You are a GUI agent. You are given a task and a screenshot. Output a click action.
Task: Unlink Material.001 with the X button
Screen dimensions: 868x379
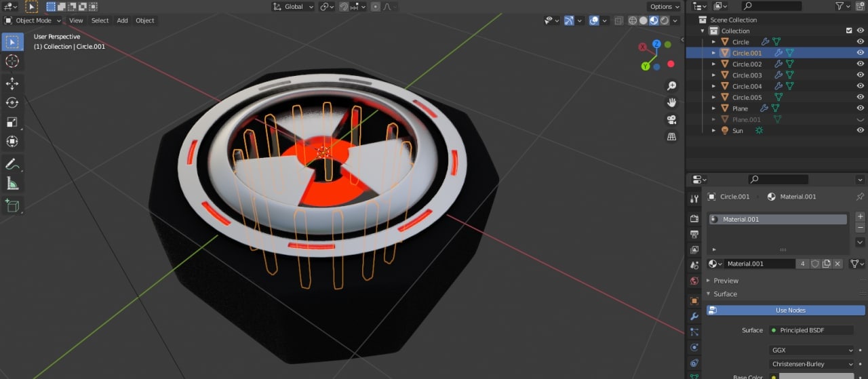(x=837, y=264)
